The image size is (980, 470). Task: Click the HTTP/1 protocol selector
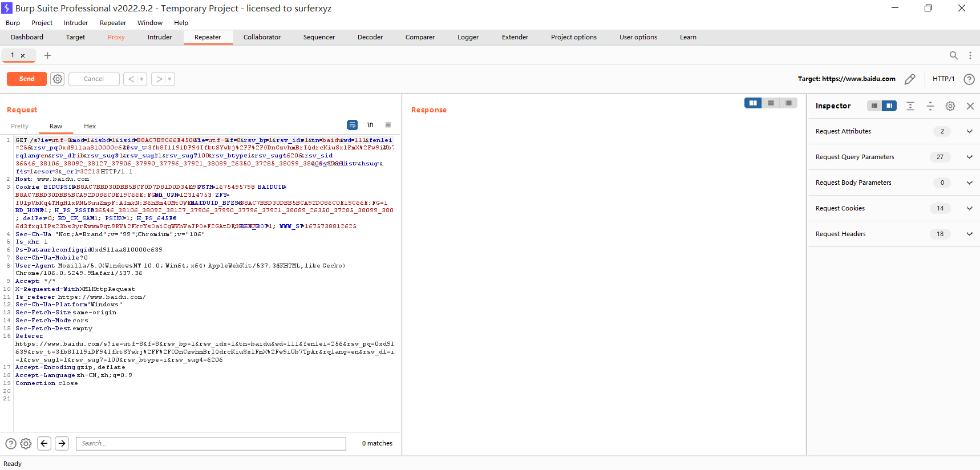coord(943,79)
